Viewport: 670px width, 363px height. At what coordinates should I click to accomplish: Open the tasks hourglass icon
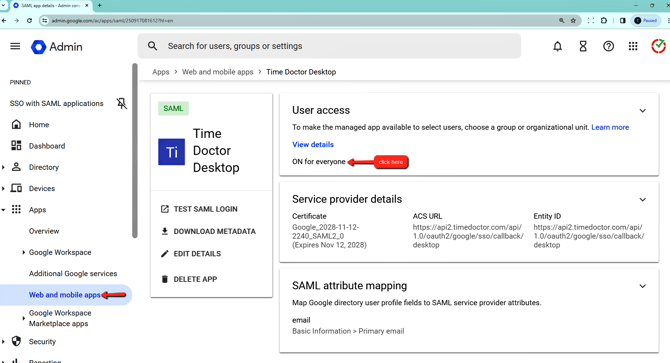tap(583, 46)
